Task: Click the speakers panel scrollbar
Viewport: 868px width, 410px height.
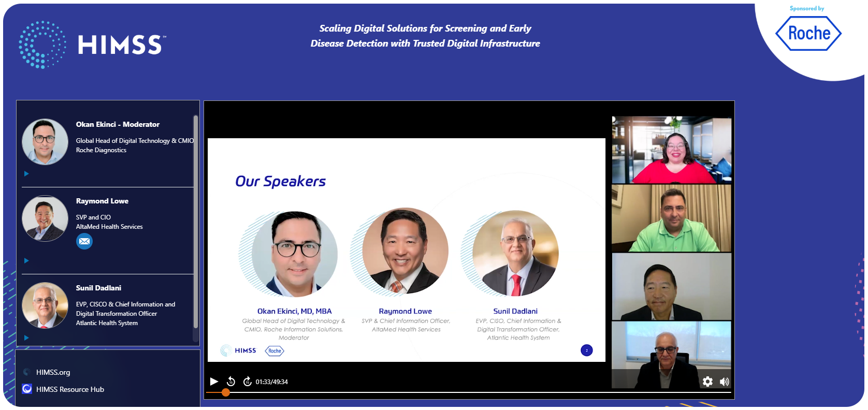Action: pyautogui.click(x=196, y=222)
